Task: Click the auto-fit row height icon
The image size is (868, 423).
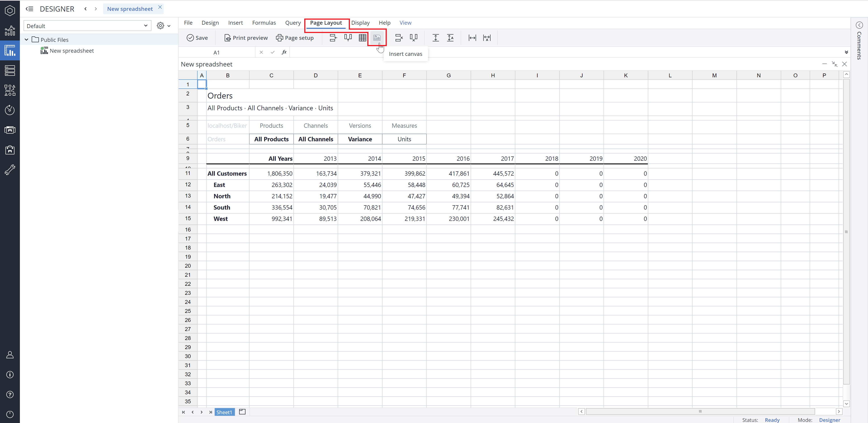Action: 450,38
